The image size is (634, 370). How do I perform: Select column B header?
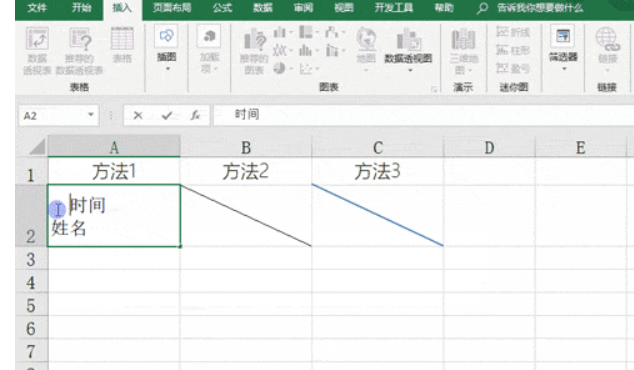246,146
